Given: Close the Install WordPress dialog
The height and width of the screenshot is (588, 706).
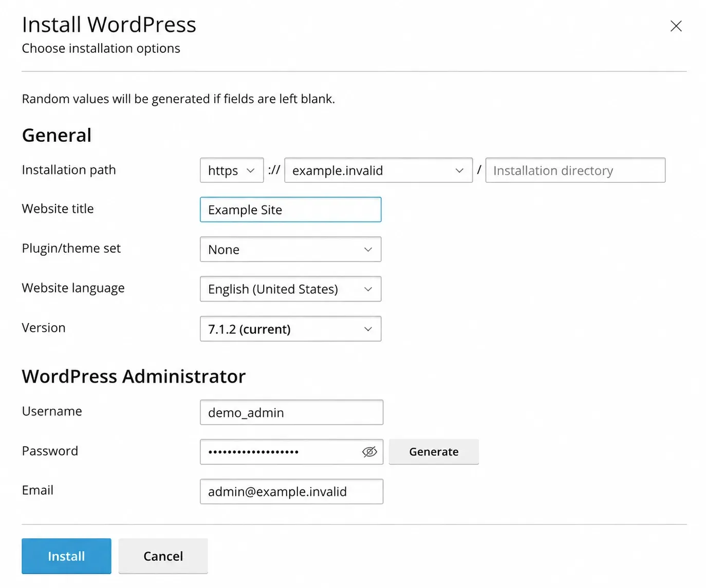Looking at the screenshot, I should [x=676, y=26].
